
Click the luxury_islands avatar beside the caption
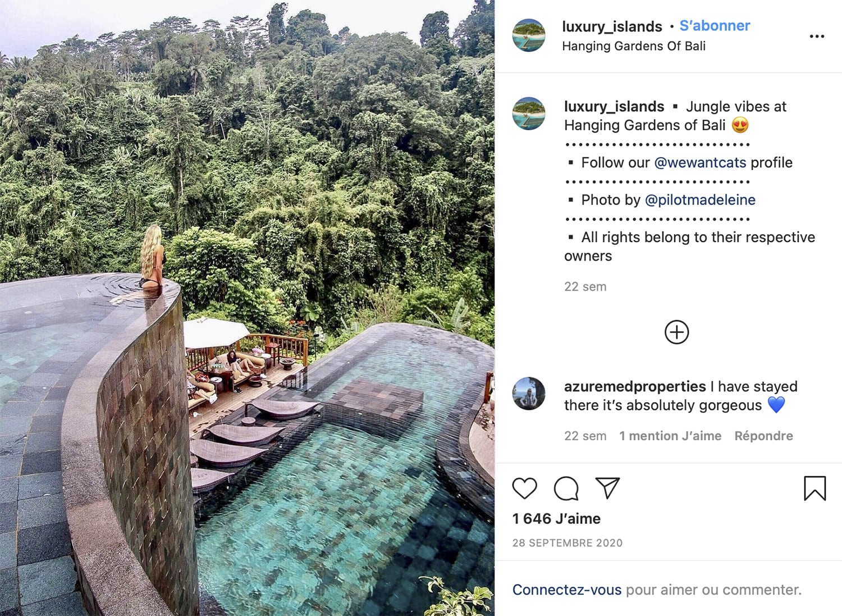(x=529, y=113)
